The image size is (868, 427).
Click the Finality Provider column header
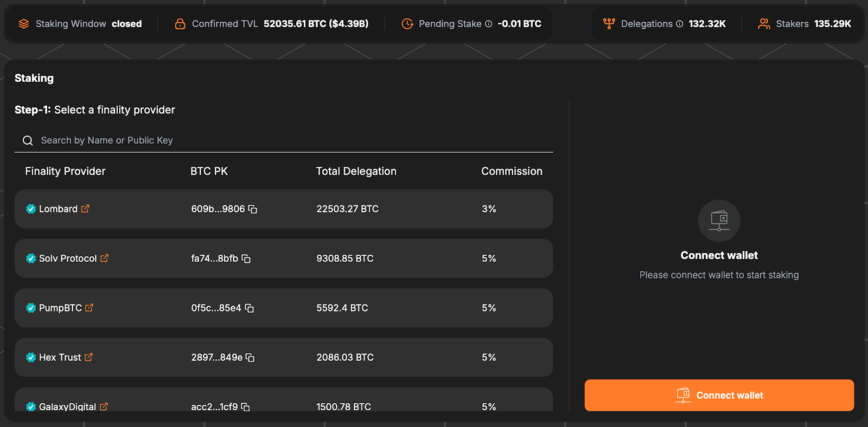point(65,171)
